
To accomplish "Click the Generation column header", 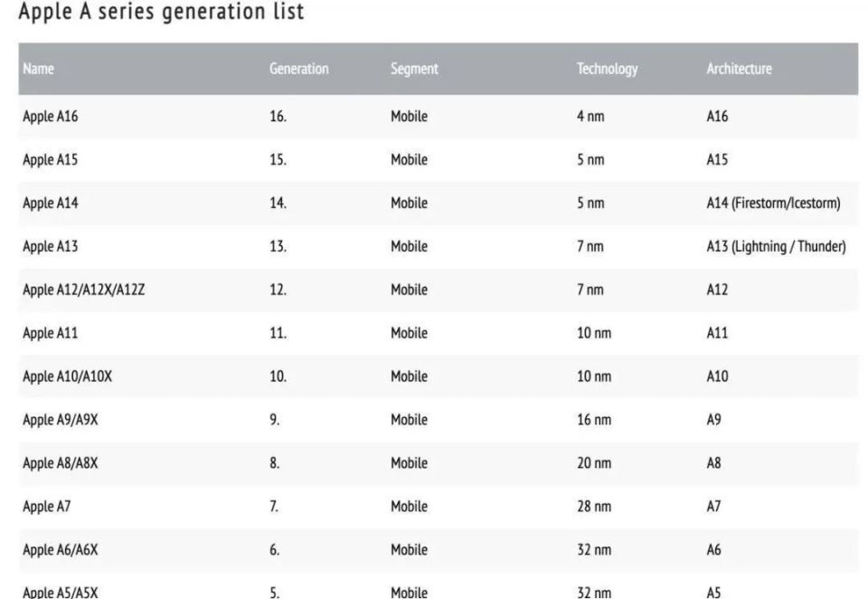I will (299, 69).
